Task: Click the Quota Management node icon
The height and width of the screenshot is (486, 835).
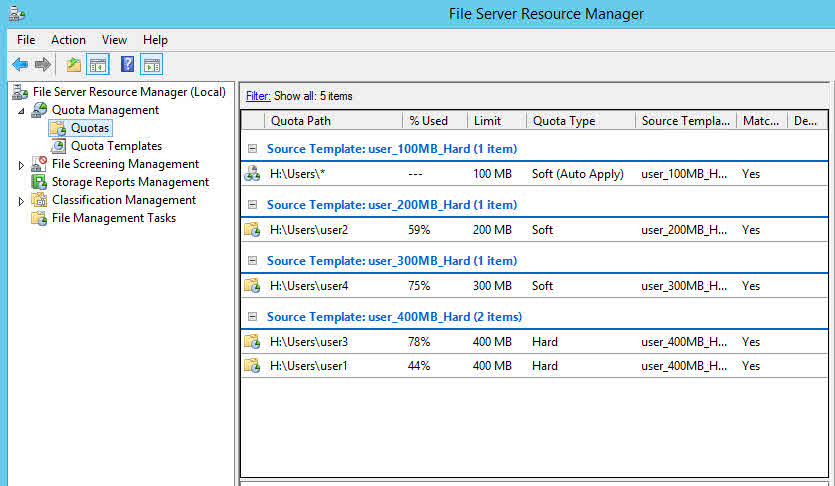Action: pyautogui.click(x=39, y=110)
